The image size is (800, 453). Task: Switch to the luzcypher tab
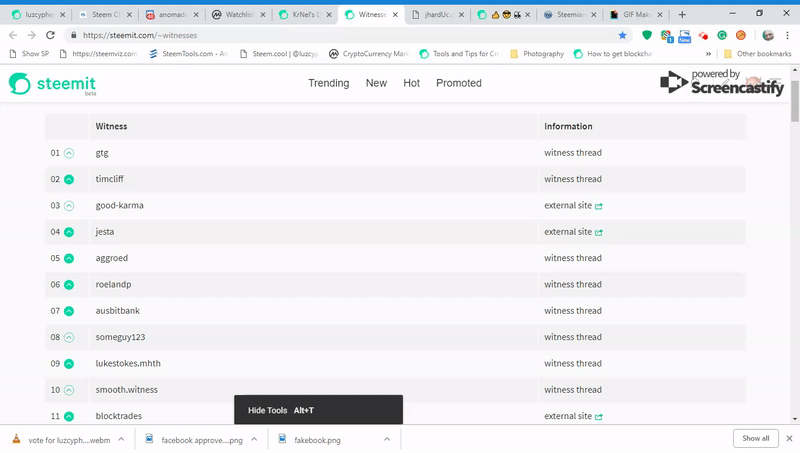tap(39, 15)
